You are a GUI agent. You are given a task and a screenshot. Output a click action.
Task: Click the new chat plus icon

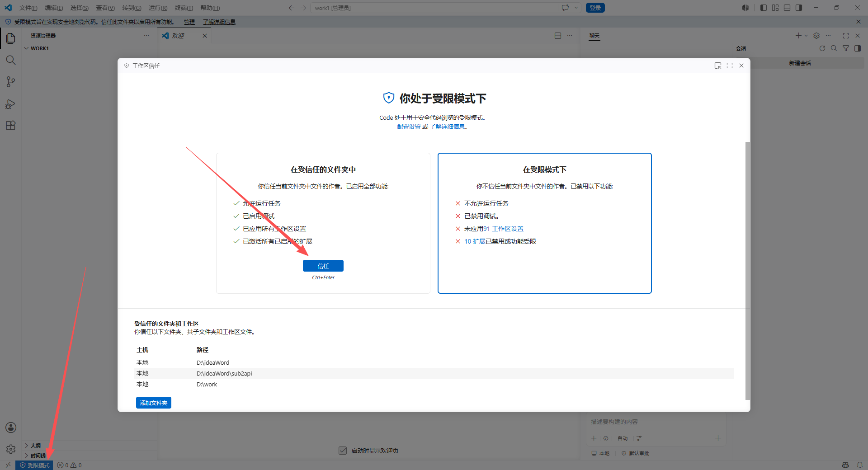pos(798,36)
